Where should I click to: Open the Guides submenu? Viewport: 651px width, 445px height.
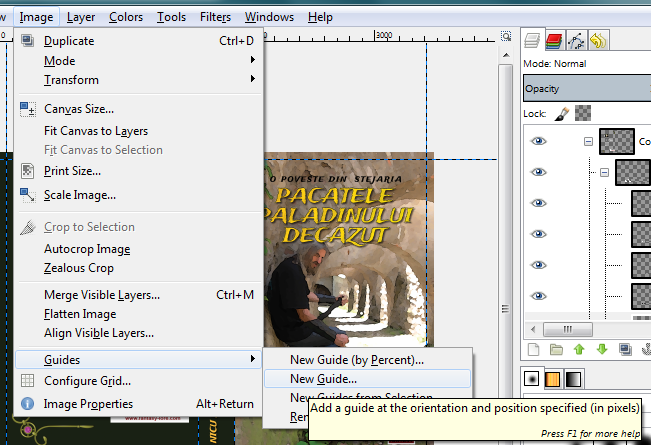point(138,359)
